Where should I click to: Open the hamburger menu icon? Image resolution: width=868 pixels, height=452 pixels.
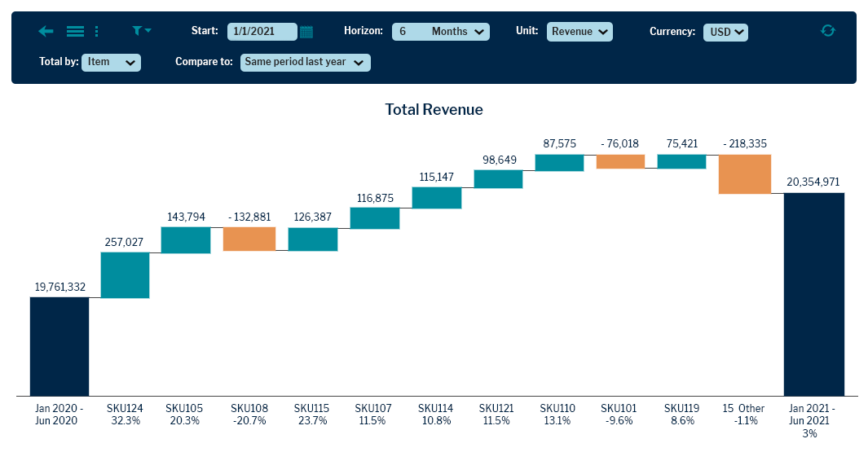tap(75, 31)
